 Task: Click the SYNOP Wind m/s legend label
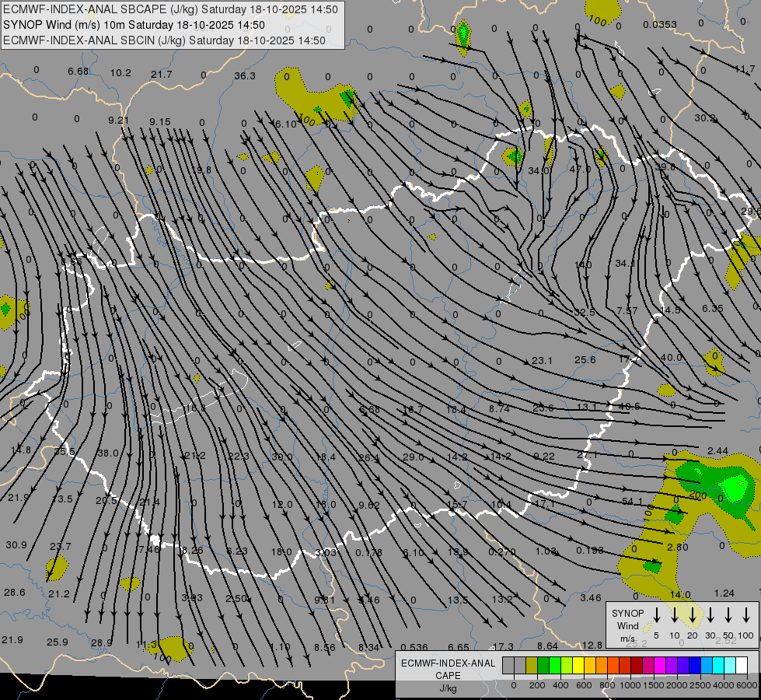627,625
